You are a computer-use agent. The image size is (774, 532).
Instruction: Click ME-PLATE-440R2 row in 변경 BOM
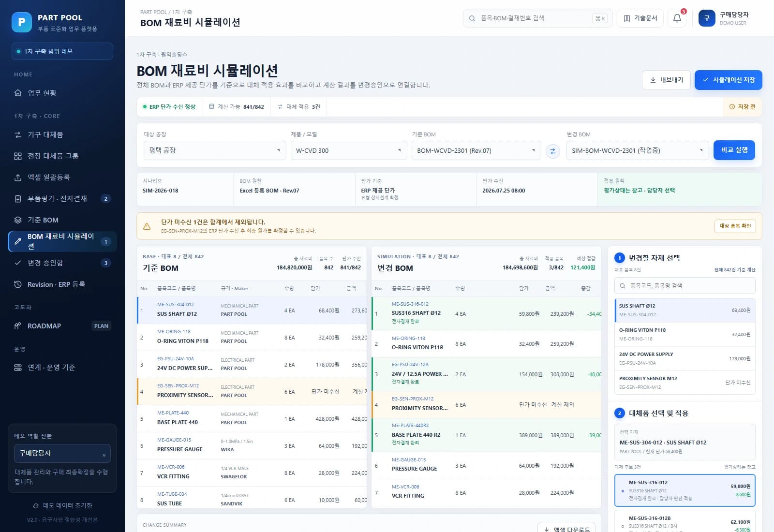486,435
